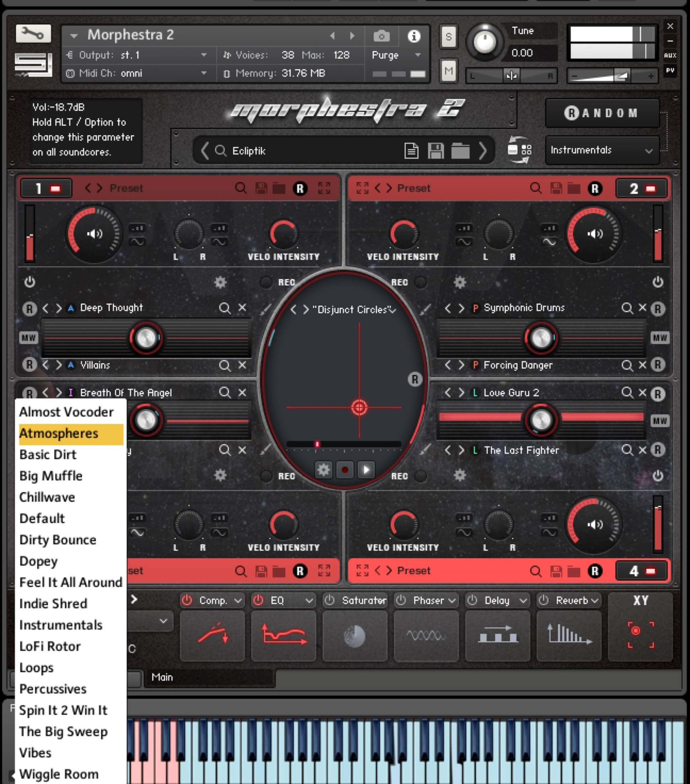Open the gear settings for soundcore 2
The width and height of the screenshot is (690, 784).
tap(460, 282)
